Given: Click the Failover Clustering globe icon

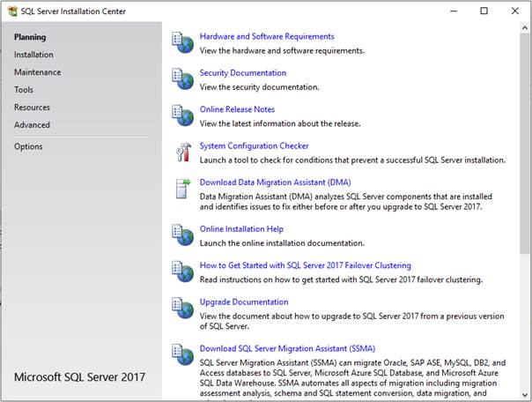Looking at the screenshot, I should pyautogui.click(x=182, y=272).
